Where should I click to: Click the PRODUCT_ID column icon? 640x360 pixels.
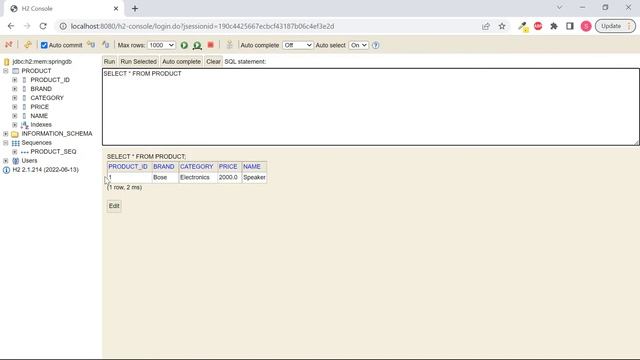click(x=24, y=80)
